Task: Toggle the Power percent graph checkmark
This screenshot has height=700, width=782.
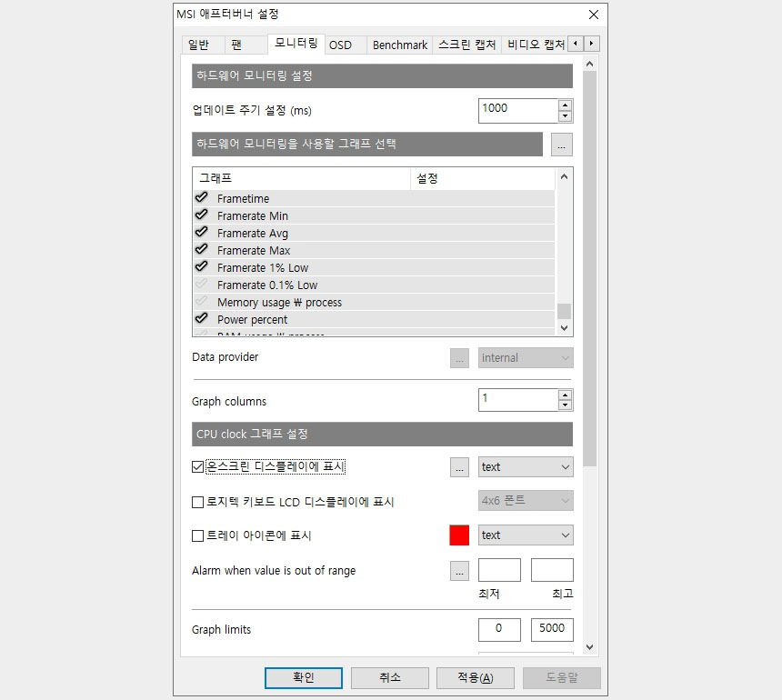Action: [x=202, y=318]
